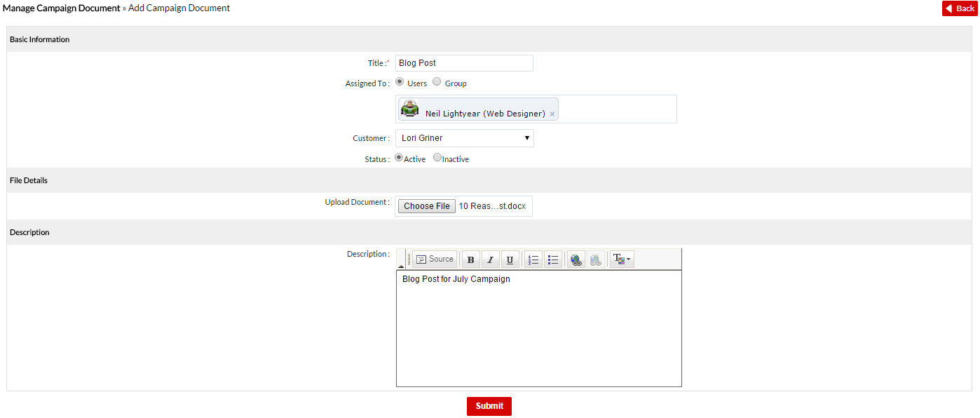
Task: Toggle bold formatting in the description editor
Action: (470, 259)
